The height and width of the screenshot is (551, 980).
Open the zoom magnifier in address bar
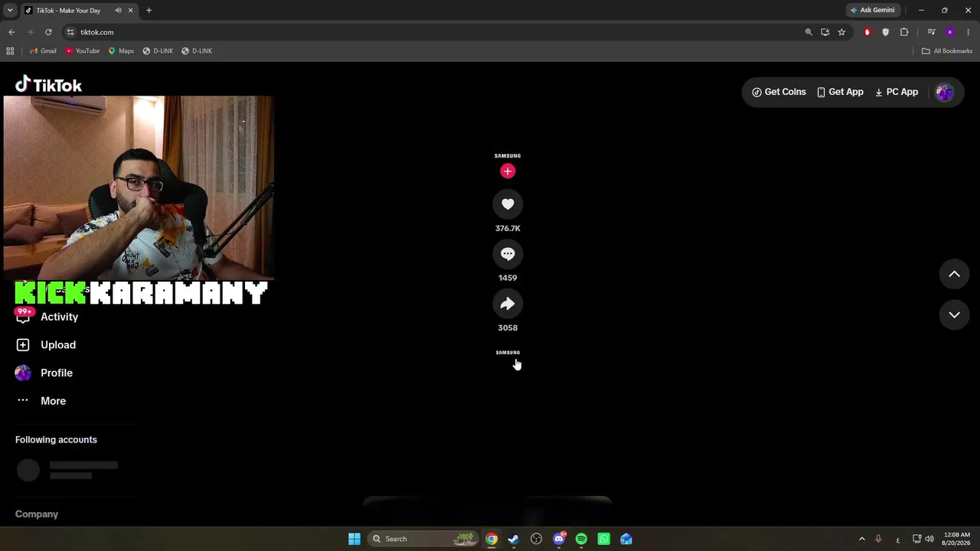coord(808,32)
